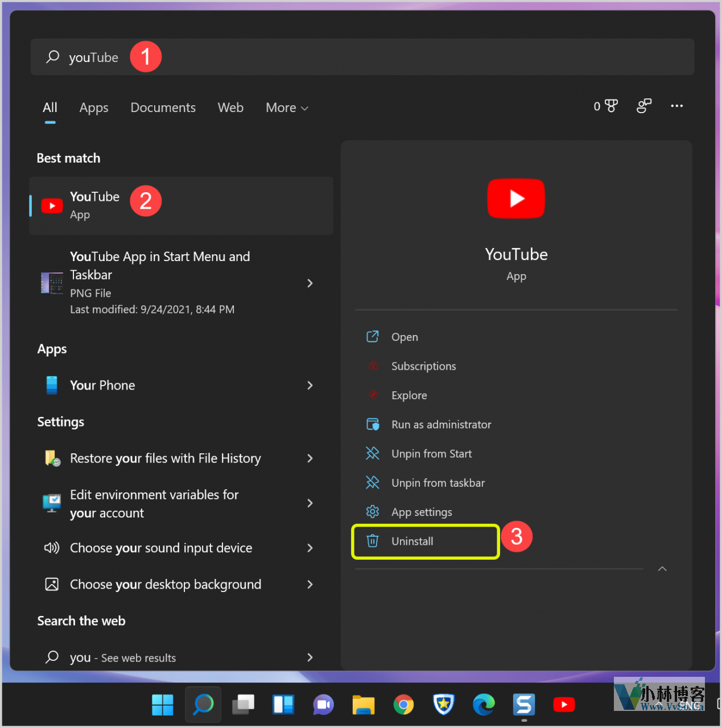The width and height of the screenshot is (722, 728).
Task: Expand the arrow next to See web results
Action: pyautogui.click(x=310, y=657)
